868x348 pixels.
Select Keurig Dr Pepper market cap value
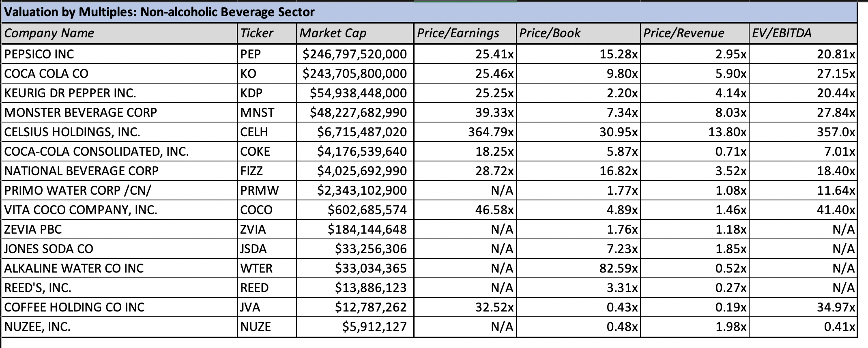click(x=355, y=93)
